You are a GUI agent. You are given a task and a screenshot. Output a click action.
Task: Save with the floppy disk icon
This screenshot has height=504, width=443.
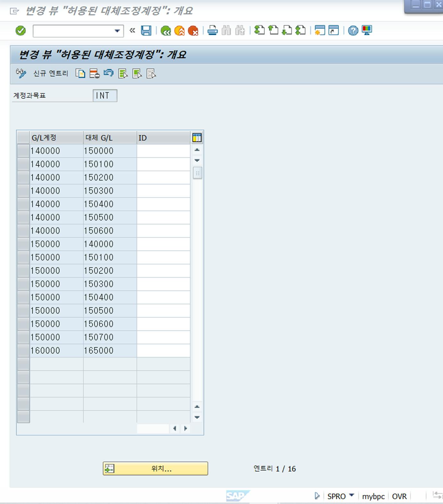[146, 31]
